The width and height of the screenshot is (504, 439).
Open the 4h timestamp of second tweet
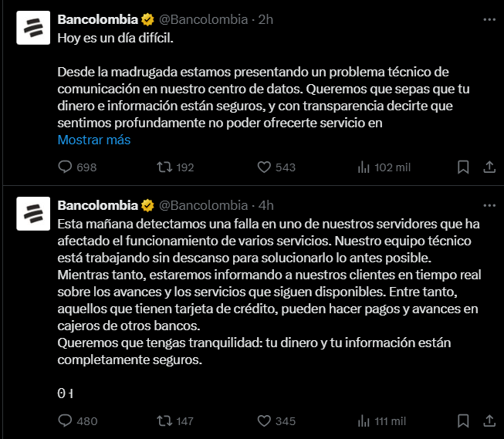[266, 205]
